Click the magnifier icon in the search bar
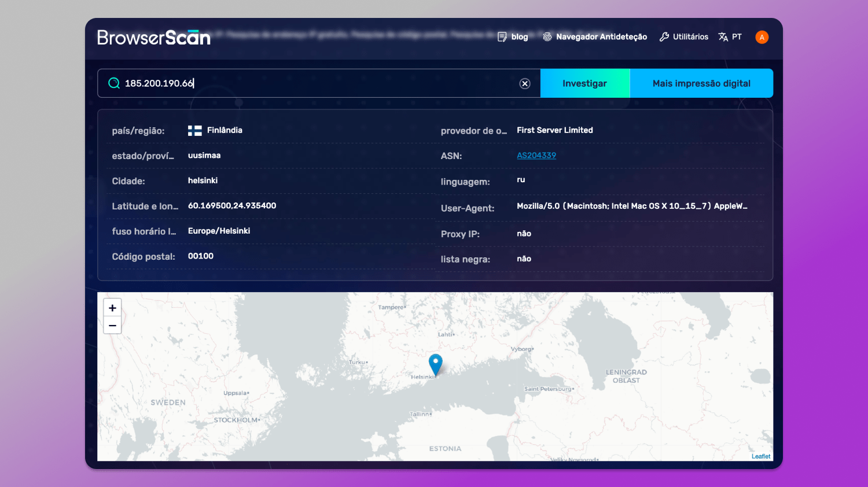Screen dimensions: 868x487 [x=114, y=83]
